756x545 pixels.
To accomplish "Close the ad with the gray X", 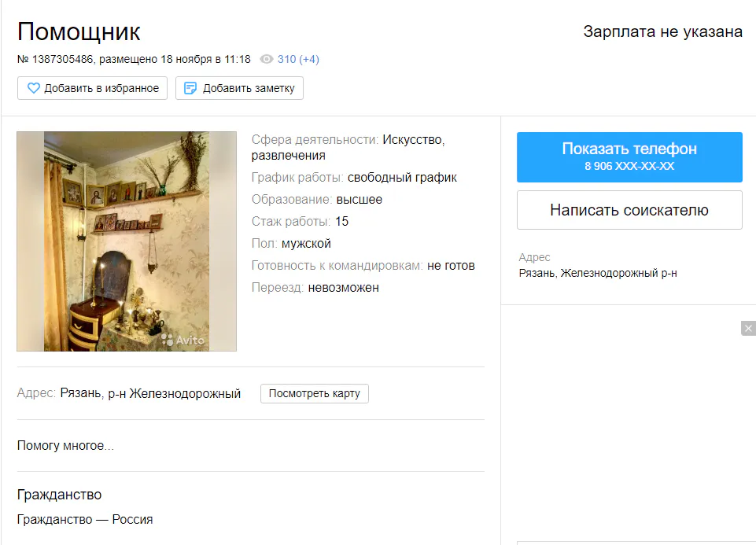I will (x=748, y=328).
